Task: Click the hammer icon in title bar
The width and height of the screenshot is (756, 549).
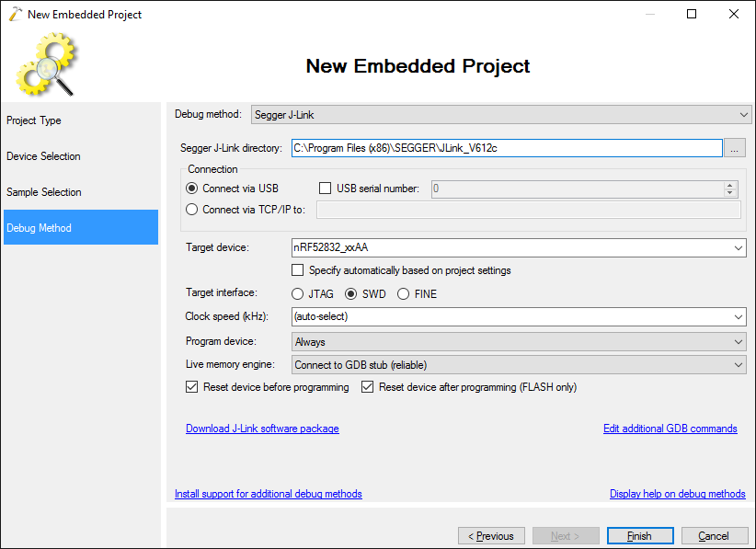Action: point(16,14)
